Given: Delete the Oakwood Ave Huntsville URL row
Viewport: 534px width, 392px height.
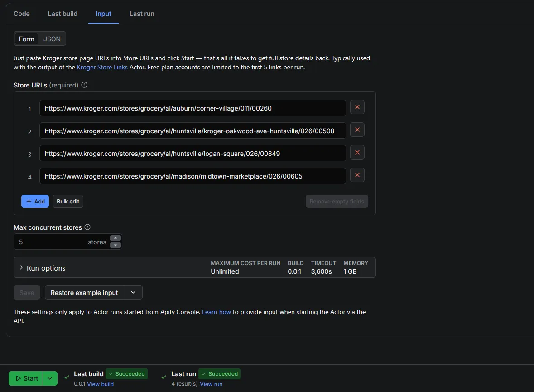Looking at the screenshot, I should (357, 130).
